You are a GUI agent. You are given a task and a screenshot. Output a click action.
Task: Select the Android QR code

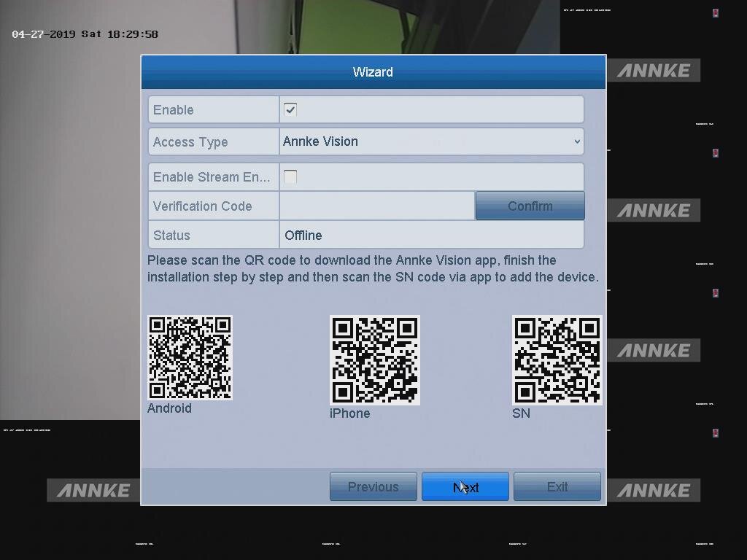point(190,357)
